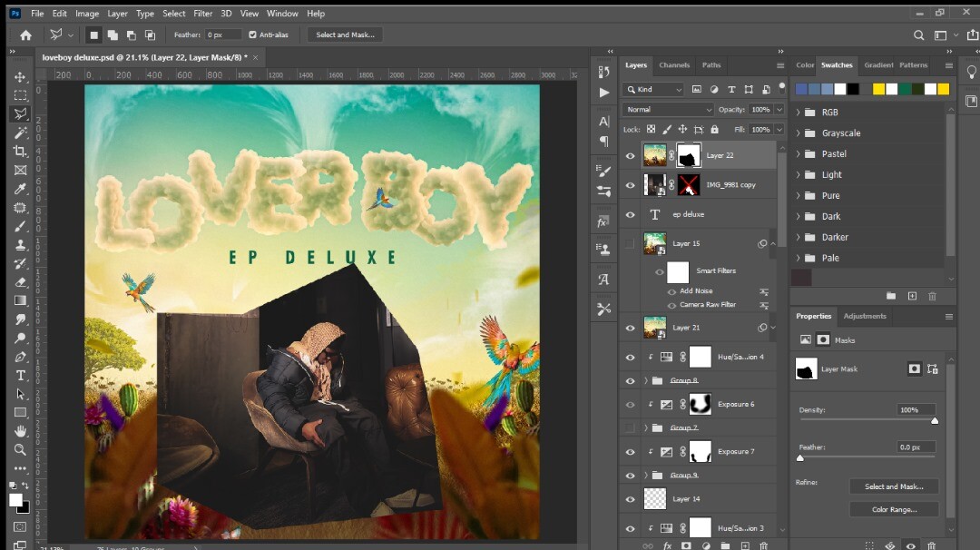Image resolution: width=980 pixels, height=550 pixels.
Task: Open the search magnifier in options bar
Action: (918, 35)
